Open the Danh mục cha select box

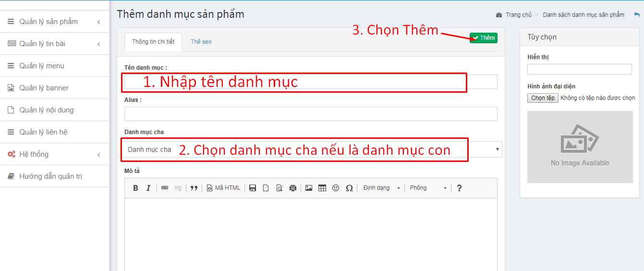[311, 149]
